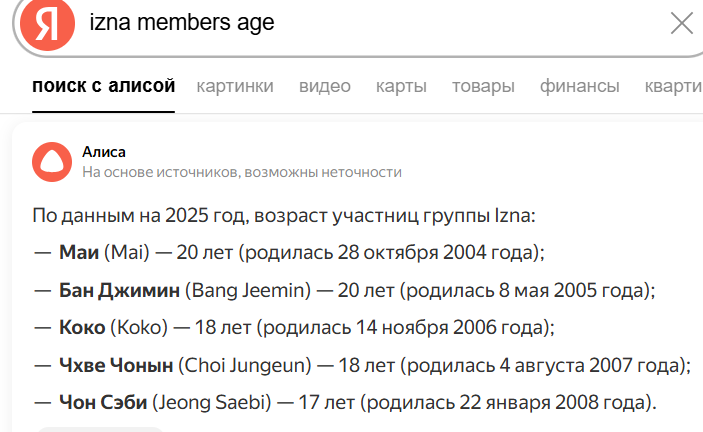
Task: Open the 'видео' search tab
Action: click(325, 86)
